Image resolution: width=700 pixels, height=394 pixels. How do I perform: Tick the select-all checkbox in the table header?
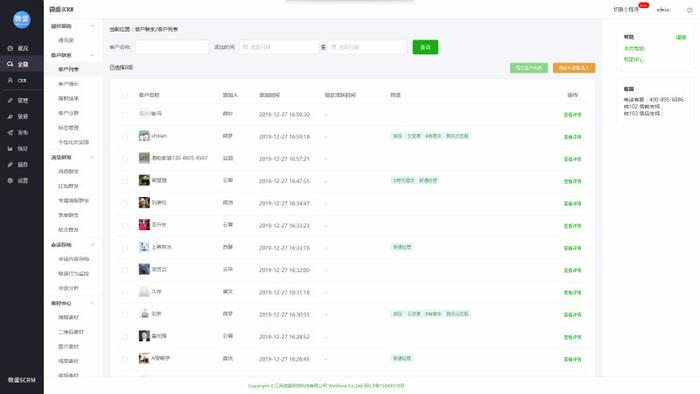click(125, 95)
